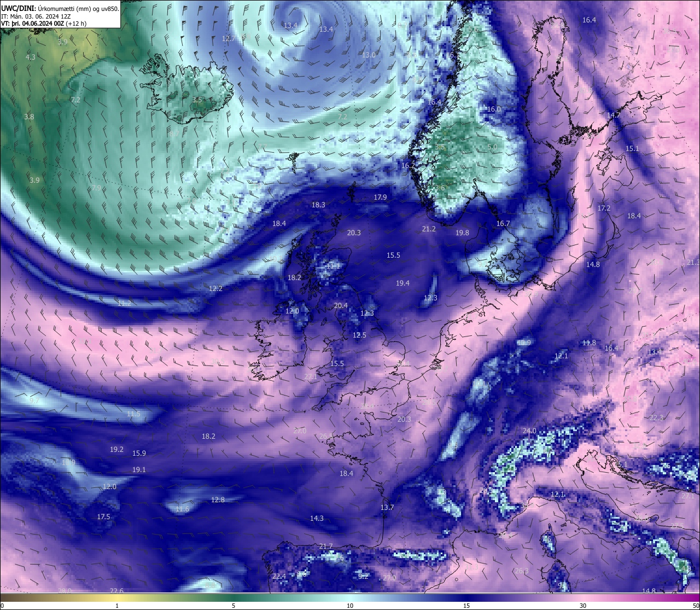Viewport: 700px width, 610px height.
Task: Click the valid time 'VT: þri. 04.06.2024 00Z (+12 h)'
Action: [x=44, y=24]
